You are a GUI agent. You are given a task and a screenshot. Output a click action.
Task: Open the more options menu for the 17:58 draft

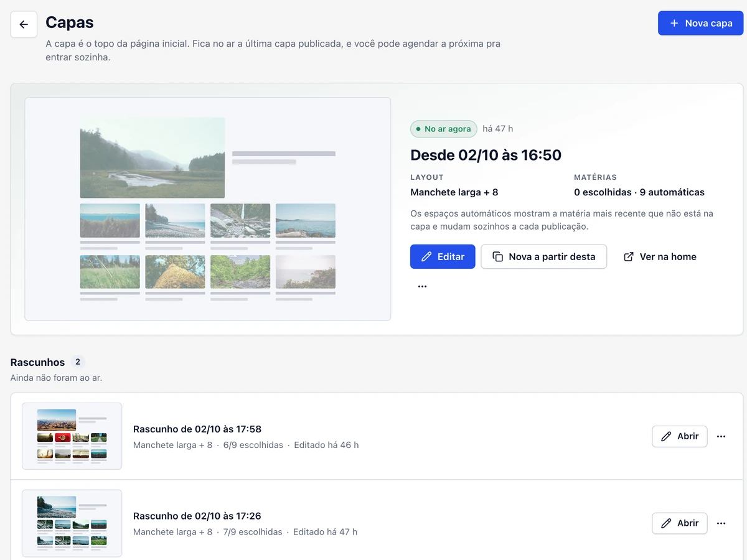click(x=721, y=436)
